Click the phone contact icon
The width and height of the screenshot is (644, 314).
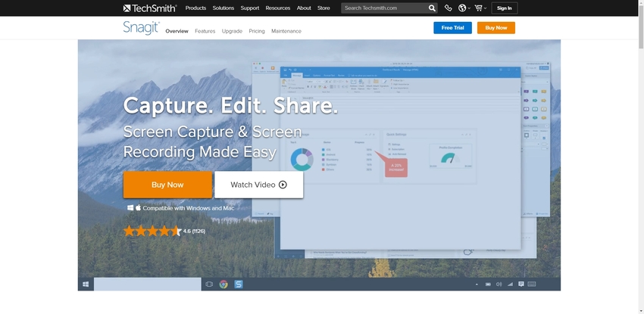[x=448, y=8]
